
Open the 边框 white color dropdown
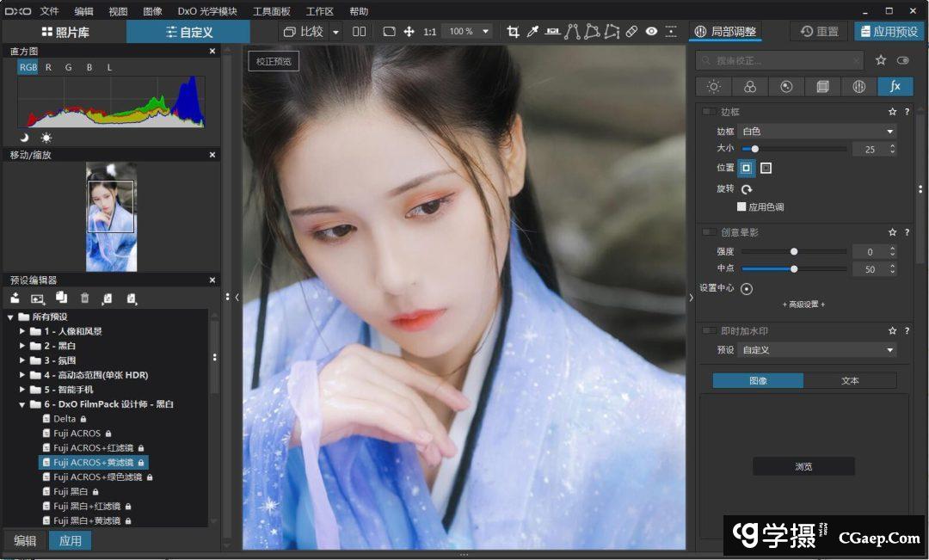pos(817,132)
